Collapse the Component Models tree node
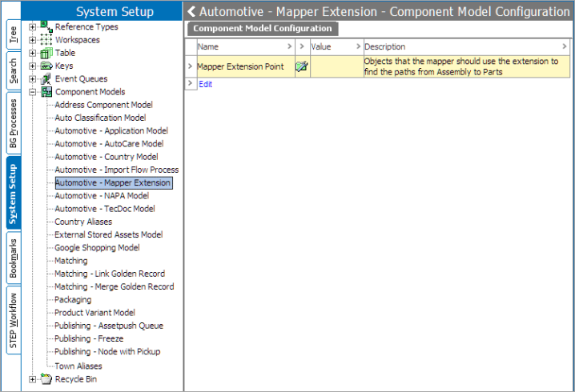 click(x=32, y=92)
